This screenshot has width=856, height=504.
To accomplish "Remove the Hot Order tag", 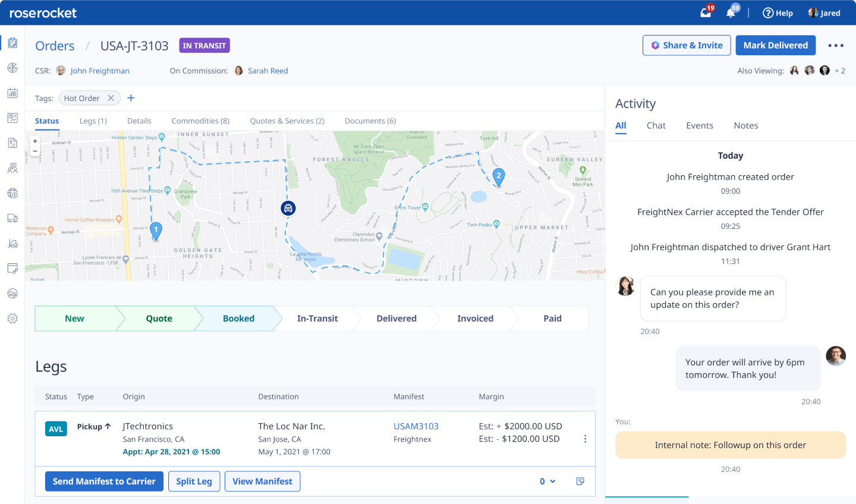I will [x=111, y=97].
